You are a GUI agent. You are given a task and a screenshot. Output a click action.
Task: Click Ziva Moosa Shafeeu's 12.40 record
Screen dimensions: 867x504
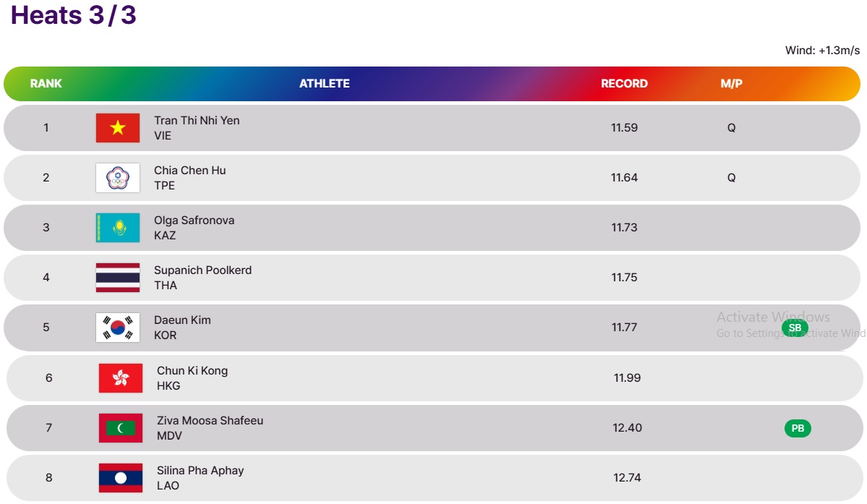point(627,428)
